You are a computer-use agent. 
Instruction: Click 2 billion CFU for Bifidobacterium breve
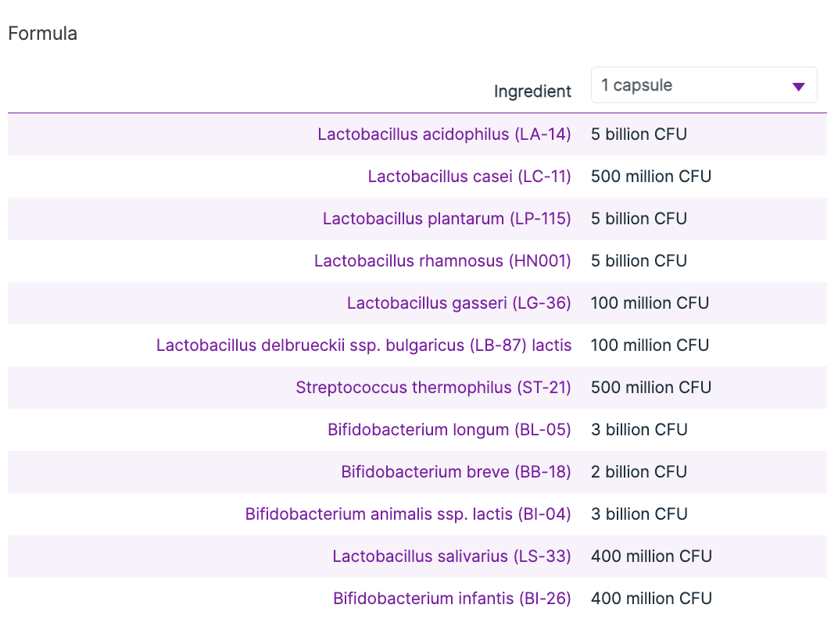tap(639, 472)
